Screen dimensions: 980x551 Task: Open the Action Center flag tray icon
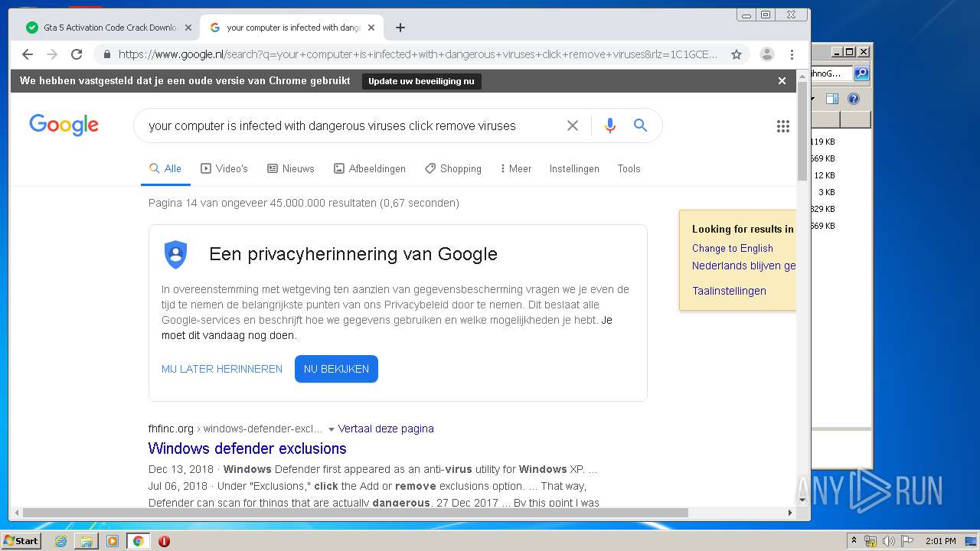click(906, 541)
